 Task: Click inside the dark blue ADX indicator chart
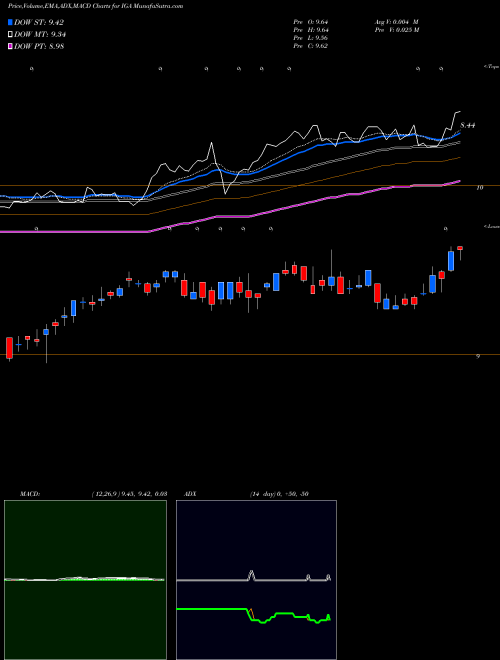click(x=256, y=580)
